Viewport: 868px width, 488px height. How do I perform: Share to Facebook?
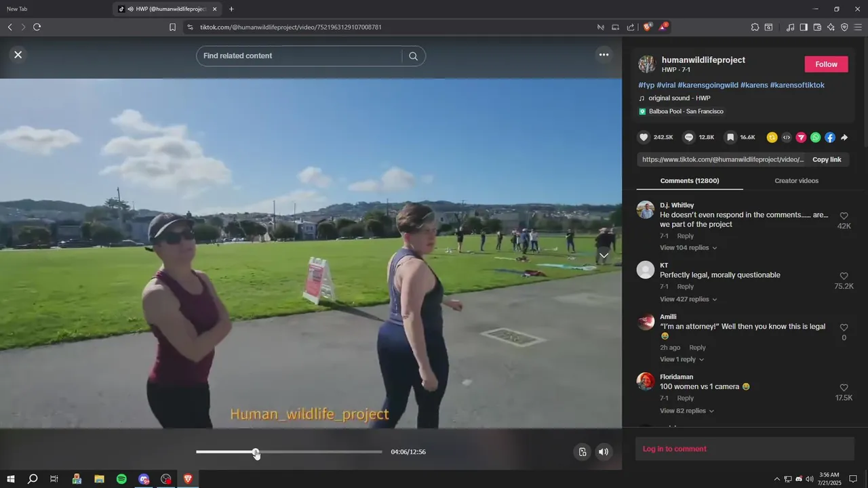(829, 138)
